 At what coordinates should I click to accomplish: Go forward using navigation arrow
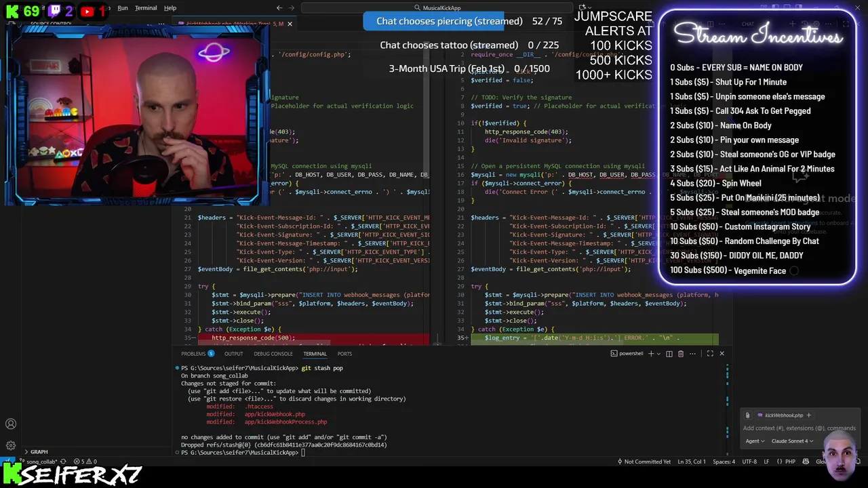click(x=293, y=8)
